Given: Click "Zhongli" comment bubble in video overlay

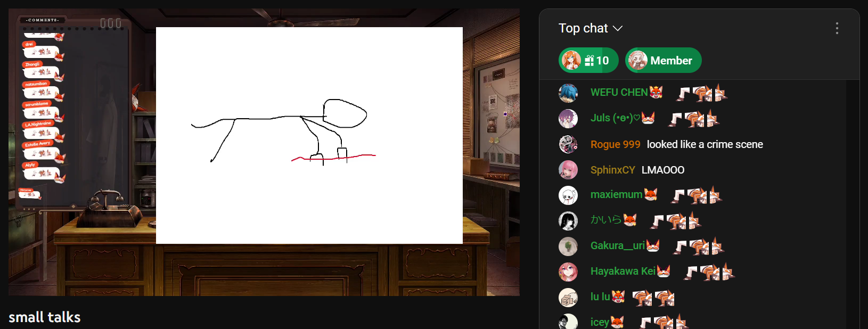Looking at the screenshot, I should (x=43, y=70).
